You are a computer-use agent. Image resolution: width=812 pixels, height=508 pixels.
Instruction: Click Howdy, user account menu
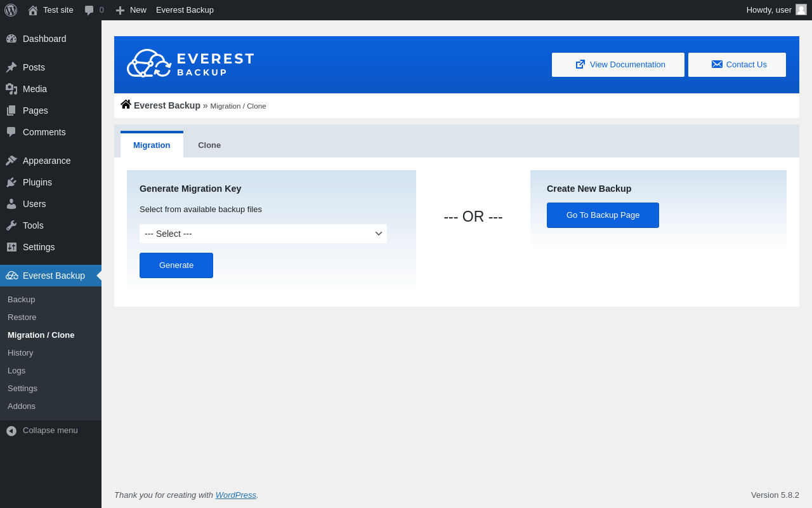[x=776, y=10]
